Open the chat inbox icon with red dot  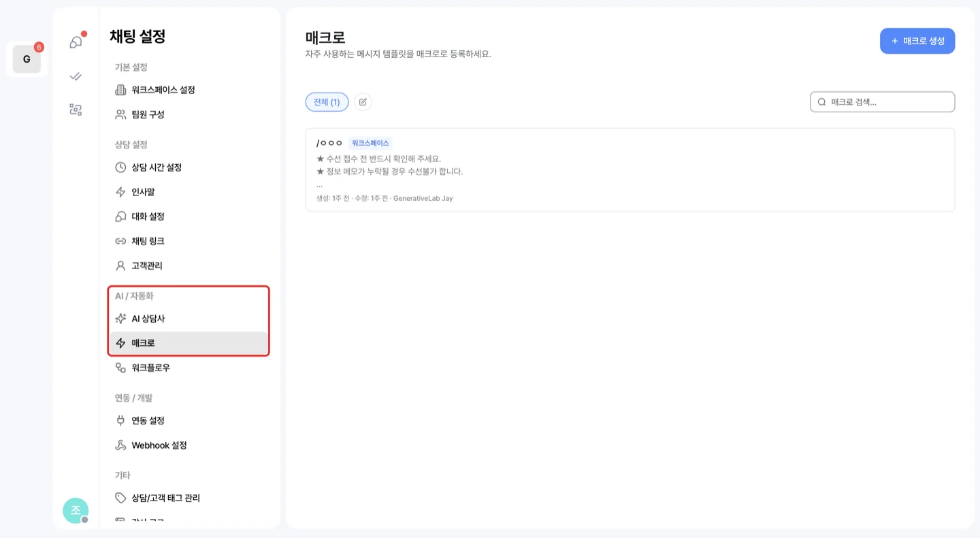pos(76,42)
